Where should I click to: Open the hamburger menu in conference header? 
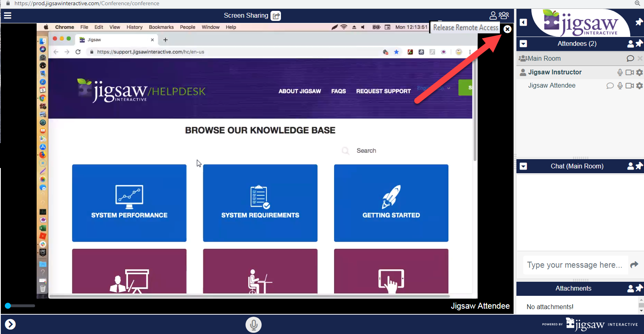(8, 16)
